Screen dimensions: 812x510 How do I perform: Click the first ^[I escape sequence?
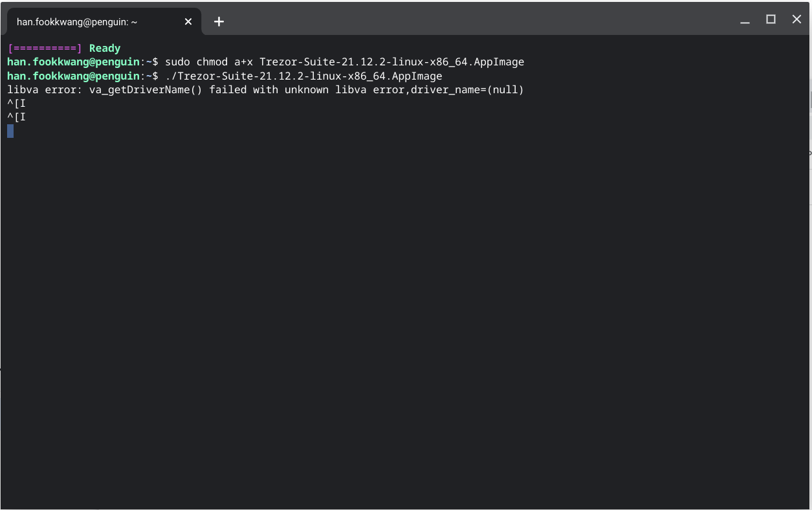tap(16, 104)
